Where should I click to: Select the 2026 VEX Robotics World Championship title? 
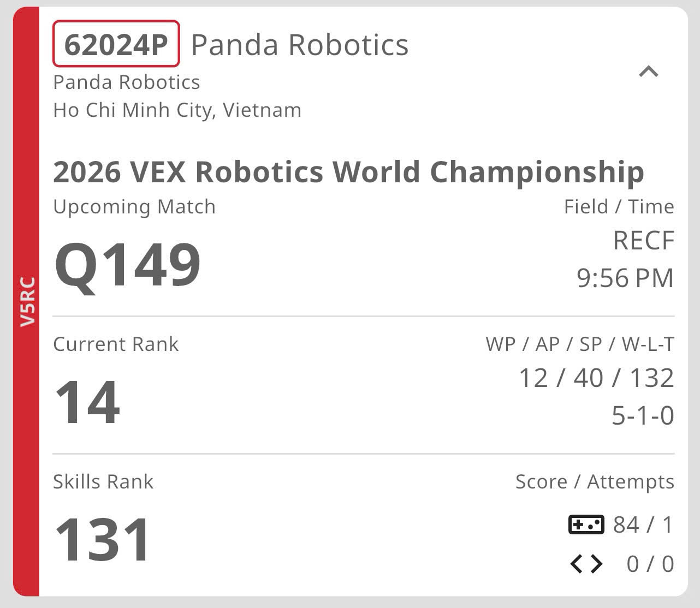[x=348, y=171]
